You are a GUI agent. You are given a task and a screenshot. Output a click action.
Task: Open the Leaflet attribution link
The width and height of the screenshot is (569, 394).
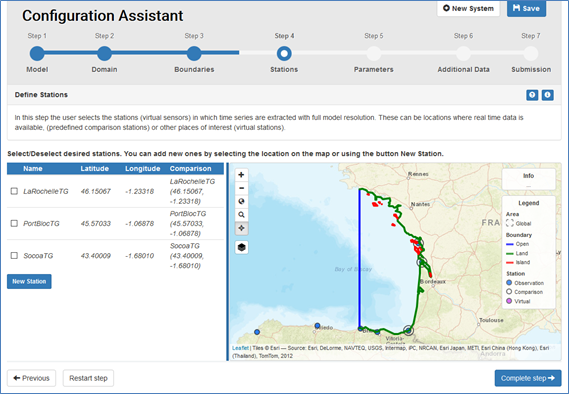click(240, 348)
